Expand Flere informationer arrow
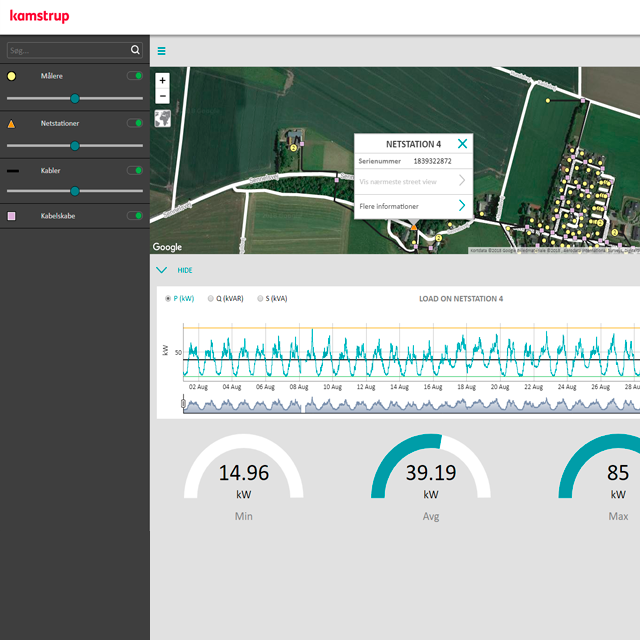Screen dimensions: 640x640 click(x=461, y=206)
